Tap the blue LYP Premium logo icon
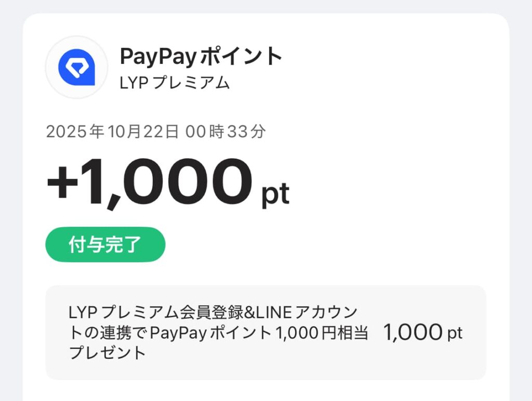Viewport: 532px width, 401px height. coord(76,68)
